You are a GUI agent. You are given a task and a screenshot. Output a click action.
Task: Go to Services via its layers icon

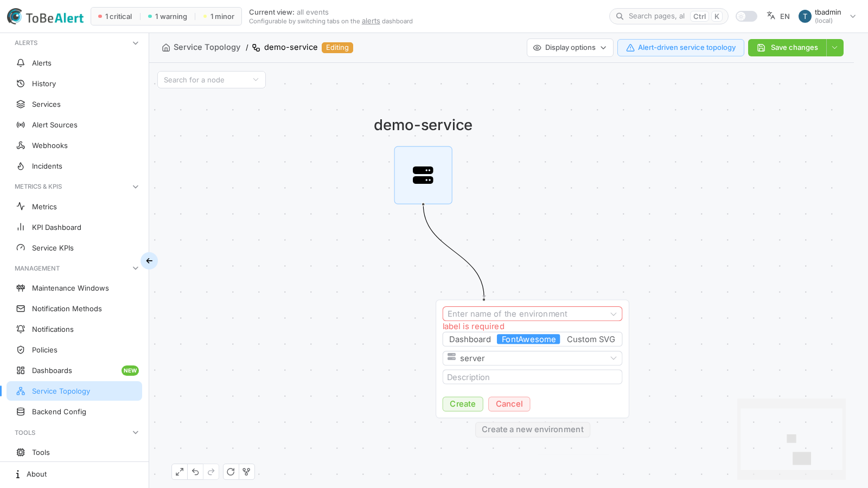click(21, 104)
